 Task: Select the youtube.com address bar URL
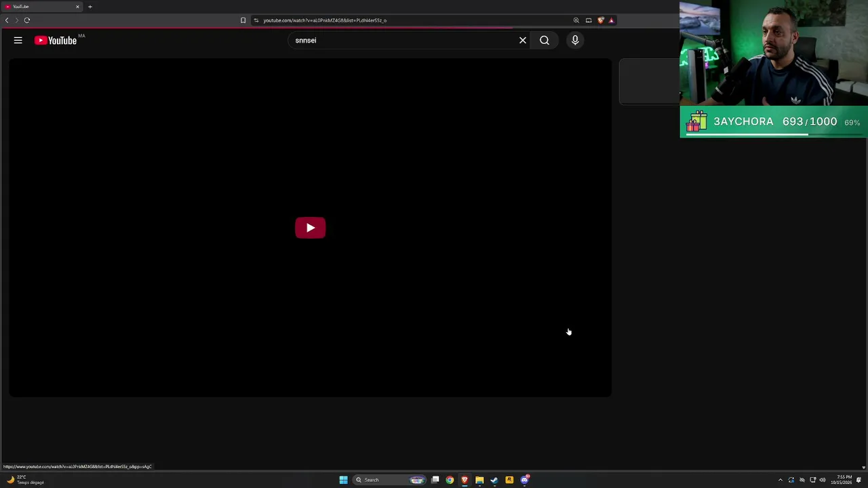(325, 20)
